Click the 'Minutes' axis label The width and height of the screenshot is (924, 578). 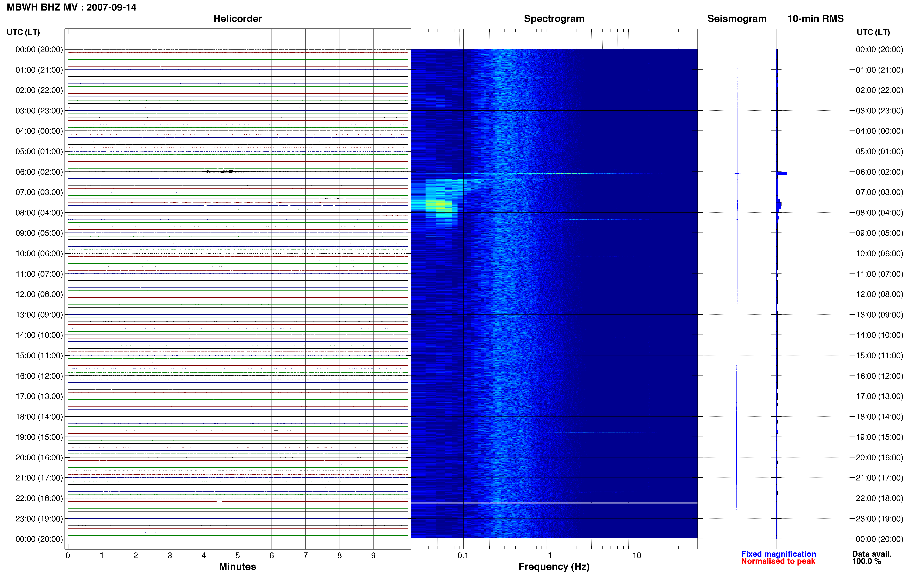point(237,566)
